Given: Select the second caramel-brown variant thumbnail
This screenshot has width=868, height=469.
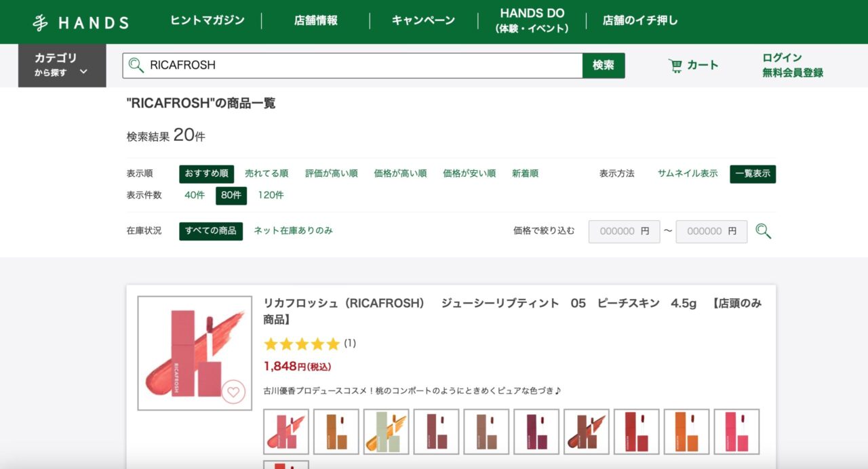Looking at the screenshot, I should (336, 432).
